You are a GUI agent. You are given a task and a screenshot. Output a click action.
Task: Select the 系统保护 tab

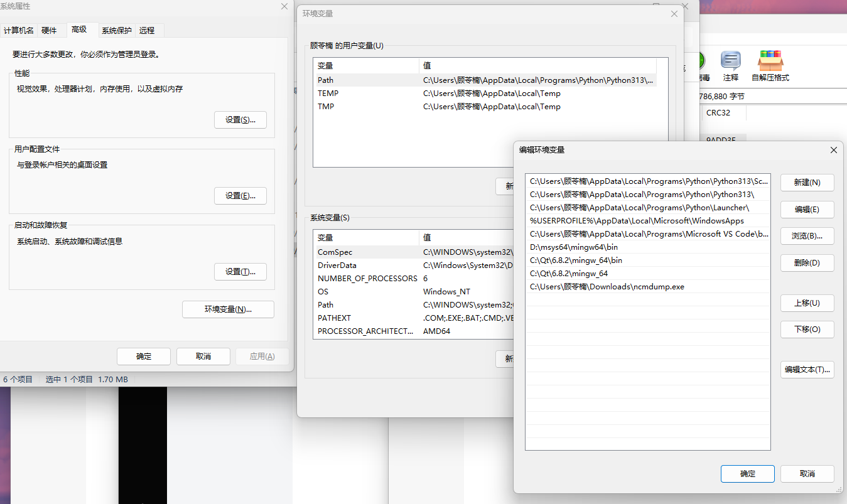pyautogui.click(x=117, y=30)
